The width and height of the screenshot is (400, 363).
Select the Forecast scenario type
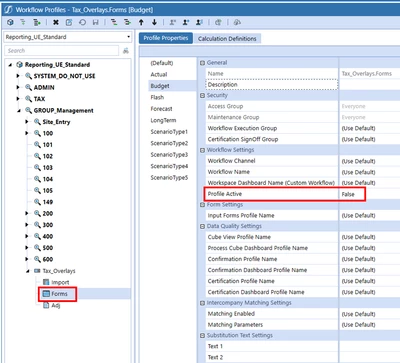pos(161,109)
